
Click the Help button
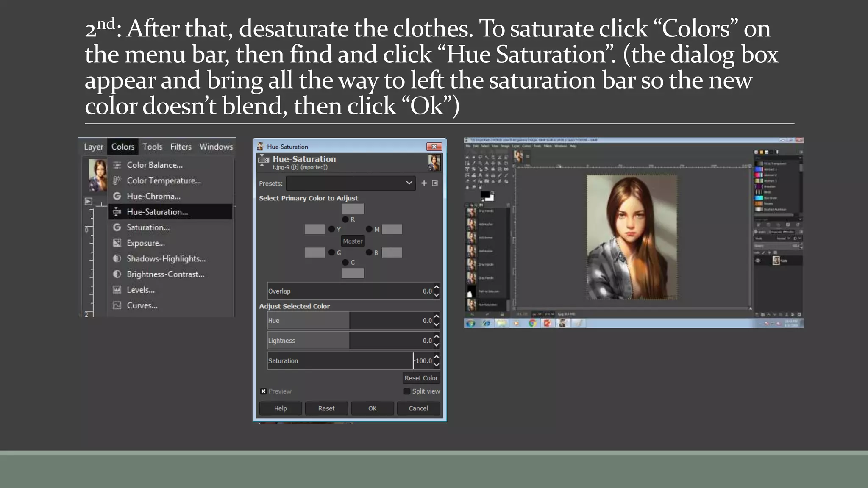point(280,408)
